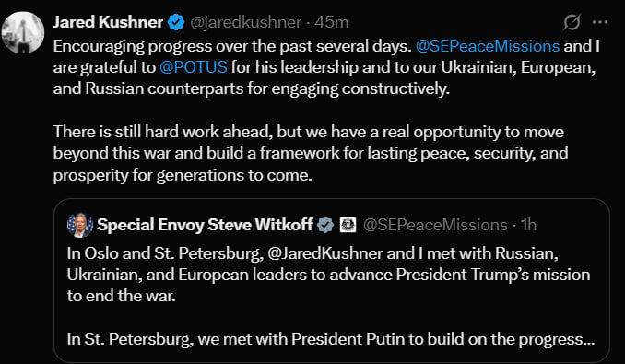
Task: Click the government affiliation badge icon
Action: point(348,225)
